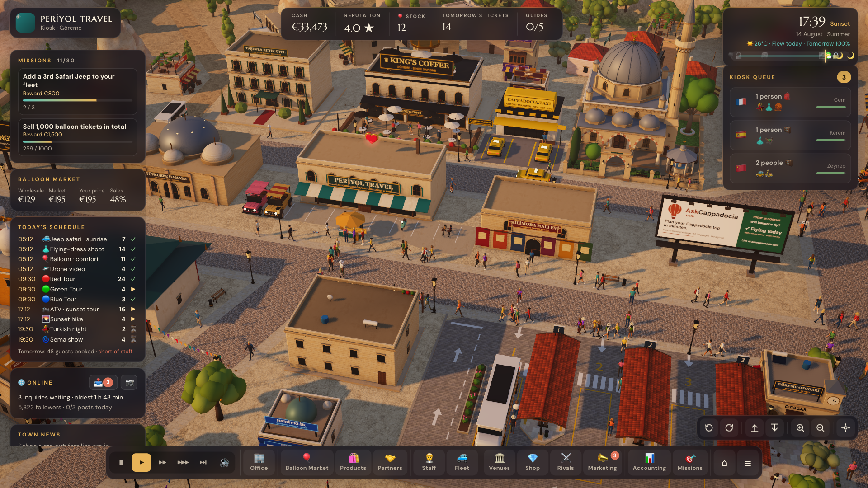Tilt camera down
This screenshot has height=488, width=868.
pyautogui.click(x=775, y=428)
